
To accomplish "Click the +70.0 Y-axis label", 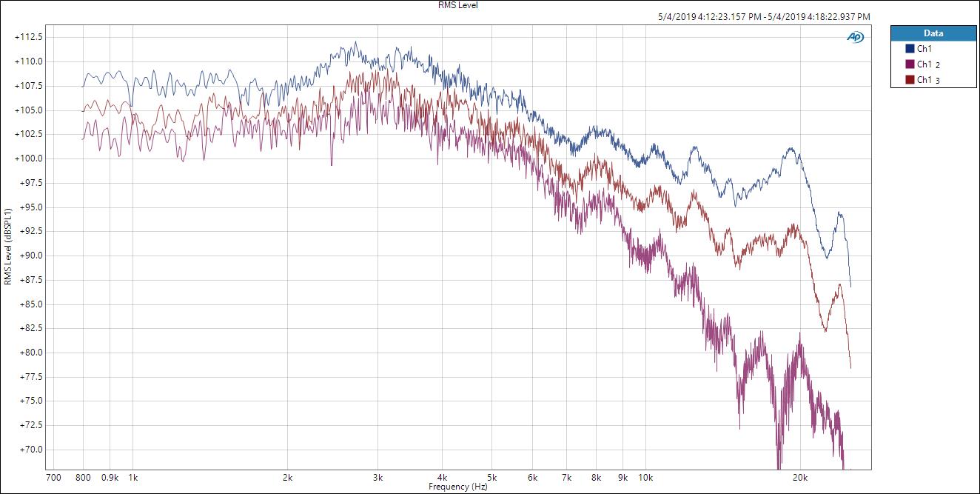I will 30,450.
